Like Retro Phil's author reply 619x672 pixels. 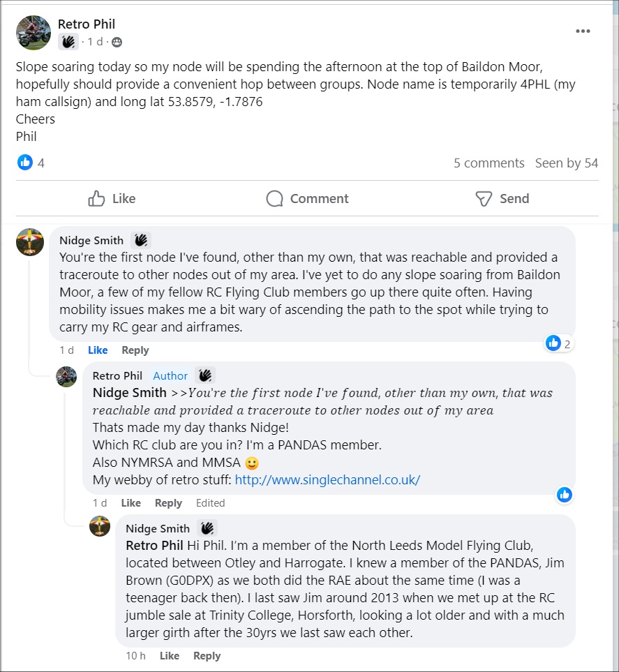pyautogui.click(x=130, y=503)
